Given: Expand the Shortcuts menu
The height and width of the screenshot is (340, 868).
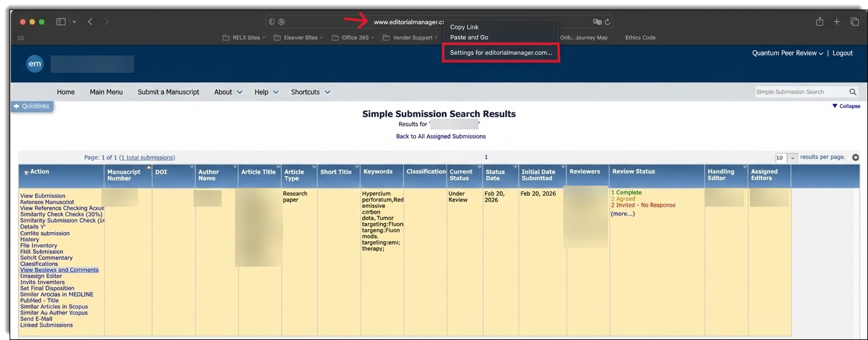Looking at the screenshot, I should (310, 92).
